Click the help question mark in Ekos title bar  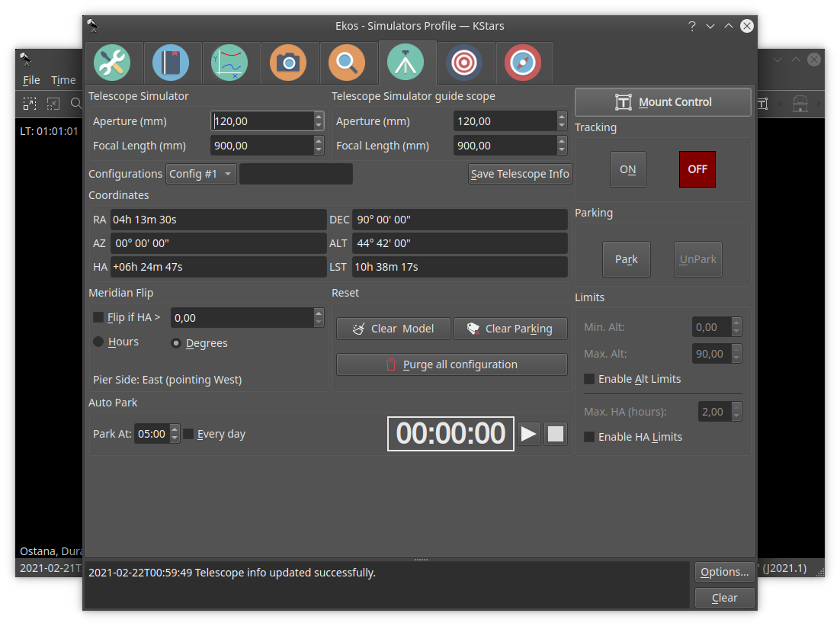692,26
